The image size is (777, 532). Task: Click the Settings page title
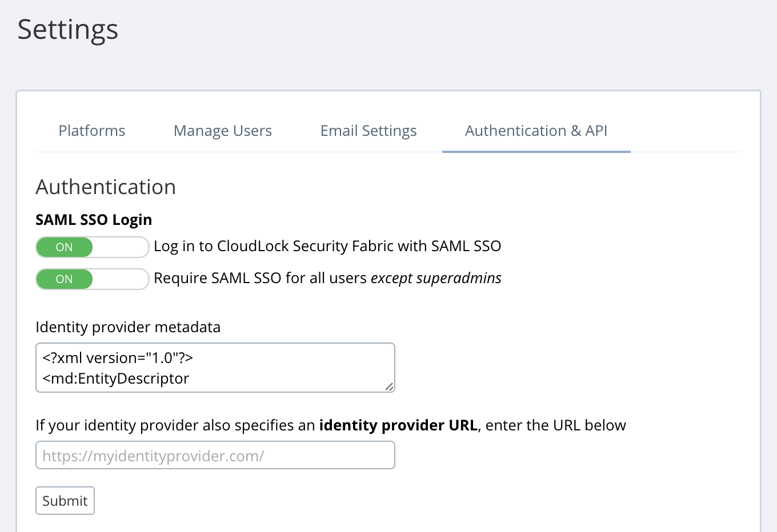click(67, 30)
